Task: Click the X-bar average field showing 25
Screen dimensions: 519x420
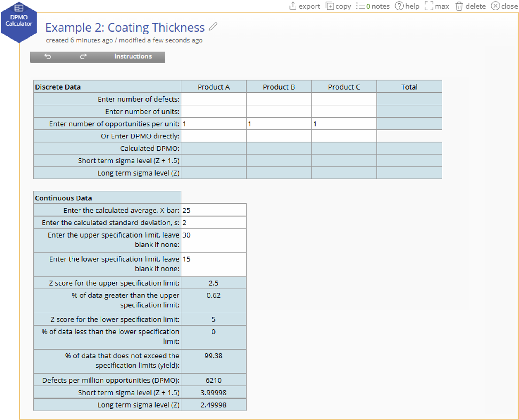Action: (214, 210)
